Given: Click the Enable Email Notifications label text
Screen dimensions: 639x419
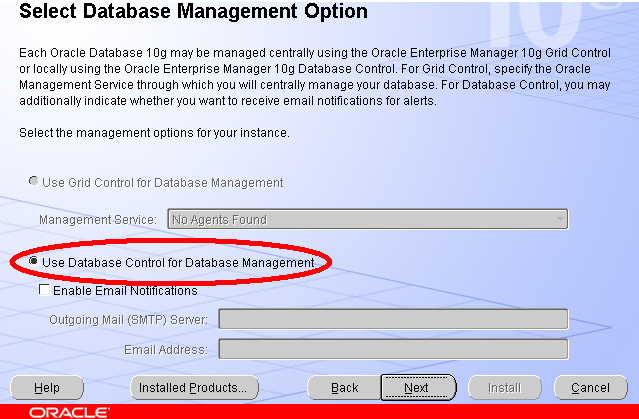Looking at the screenshot, I should (125, 291).
